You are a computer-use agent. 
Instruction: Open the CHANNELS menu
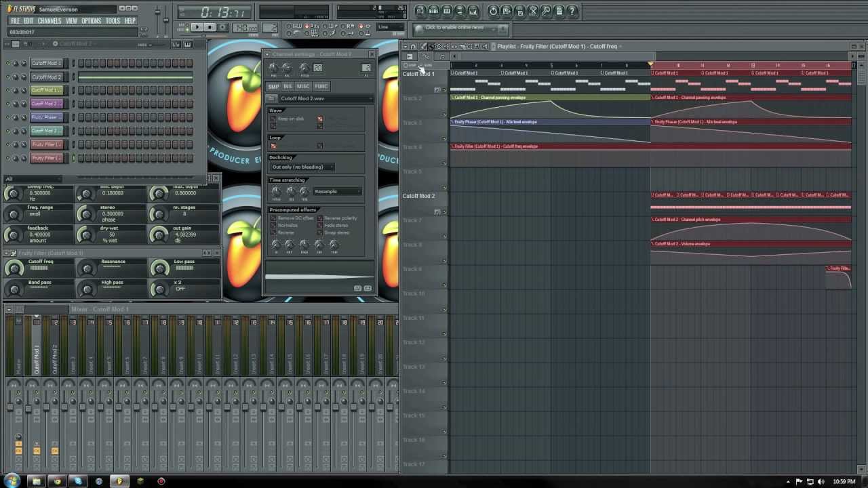50,21
